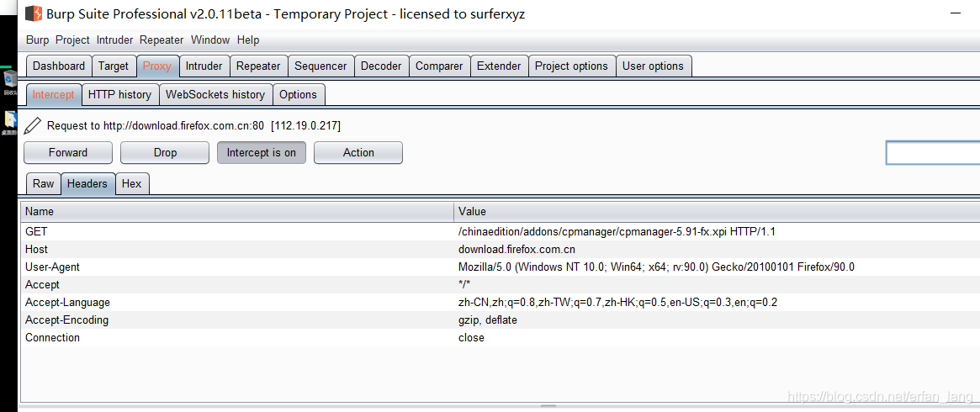This screenshot has height=412, width=980.
Task: Go to the Intruder tool tab
Action: pyautogui.click(x=204, y=66)
